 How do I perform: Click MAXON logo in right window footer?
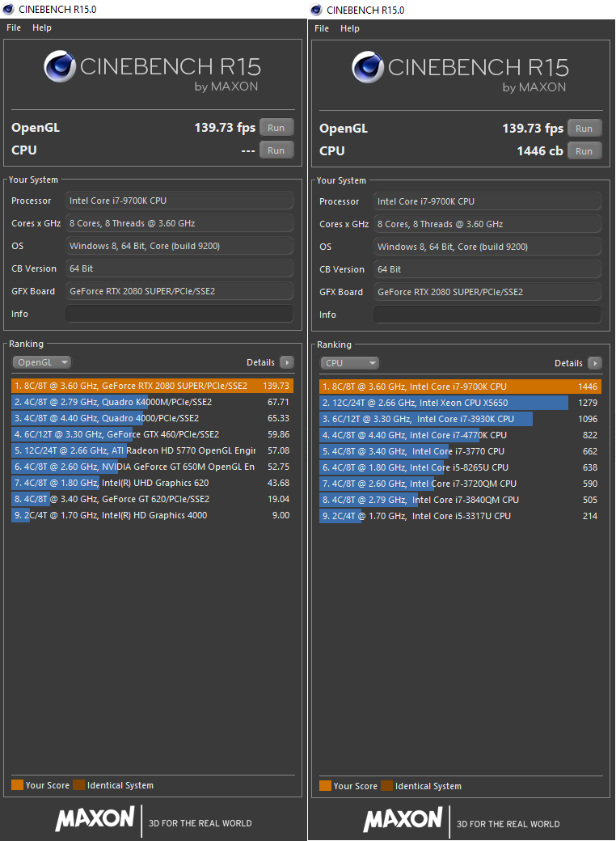(403, 819)
